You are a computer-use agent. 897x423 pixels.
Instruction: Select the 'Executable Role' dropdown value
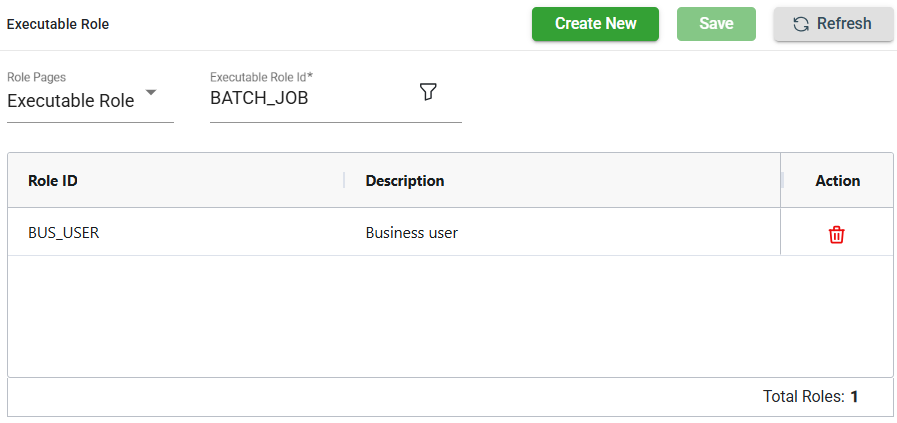pos(71,101)
